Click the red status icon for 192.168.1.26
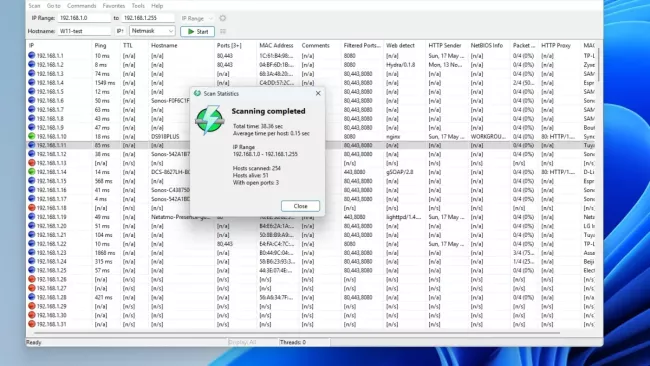 (32, 279)
